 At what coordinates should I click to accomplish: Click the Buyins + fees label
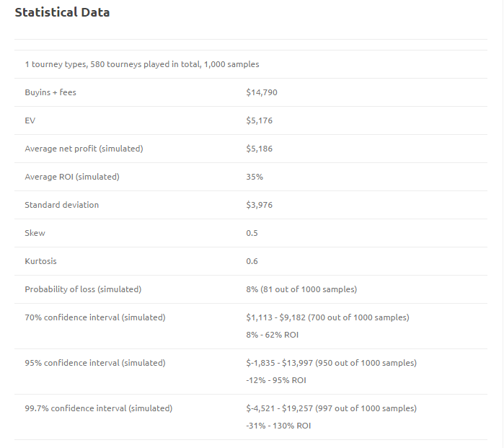(50, 92)
